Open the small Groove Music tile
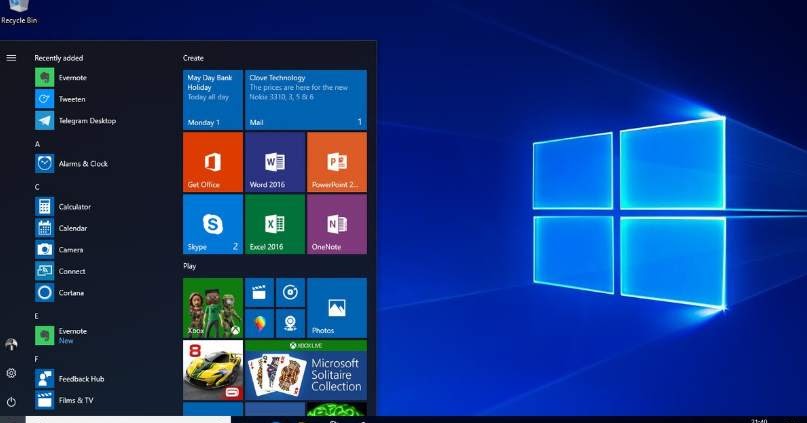Viewport: 807px width, 423px height. point(290,293)
